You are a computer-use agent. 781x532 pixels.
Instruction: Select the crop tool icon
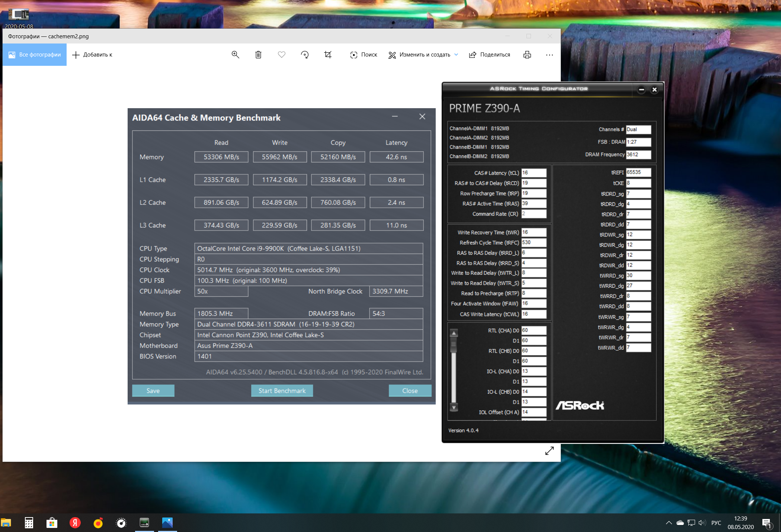[328, 55]
